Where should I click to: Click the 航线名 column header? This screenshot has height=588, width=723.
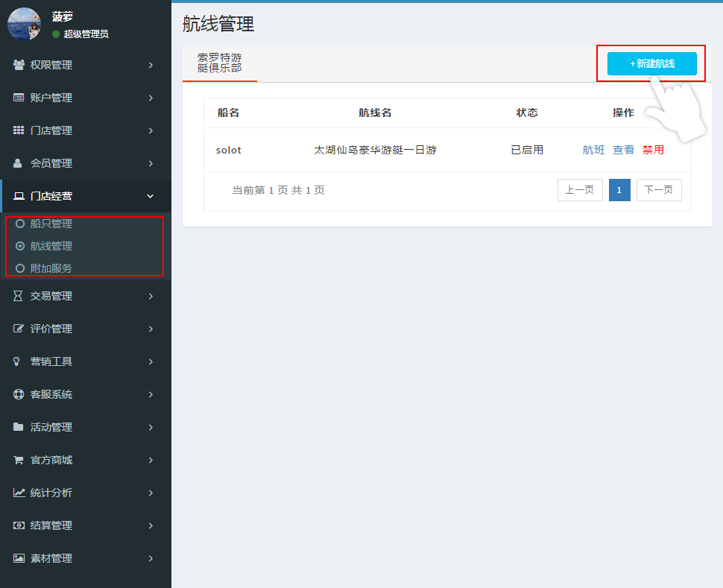point(375,113)
